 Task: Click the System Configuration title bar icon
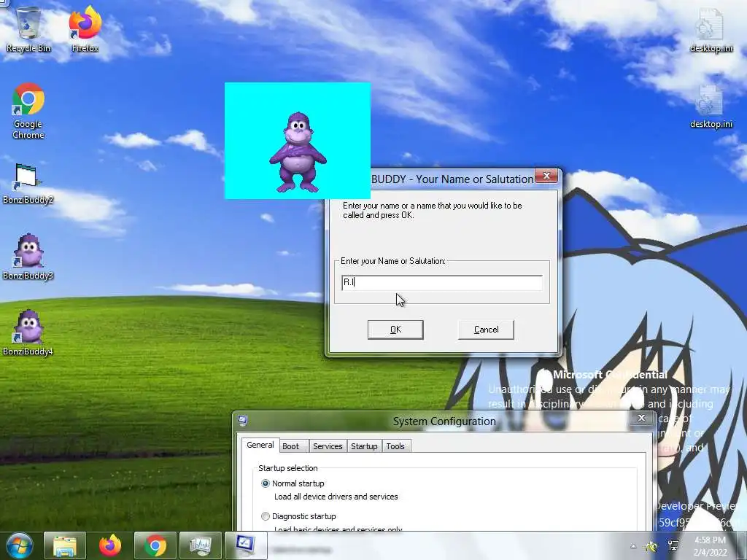(x=242, y=420)
